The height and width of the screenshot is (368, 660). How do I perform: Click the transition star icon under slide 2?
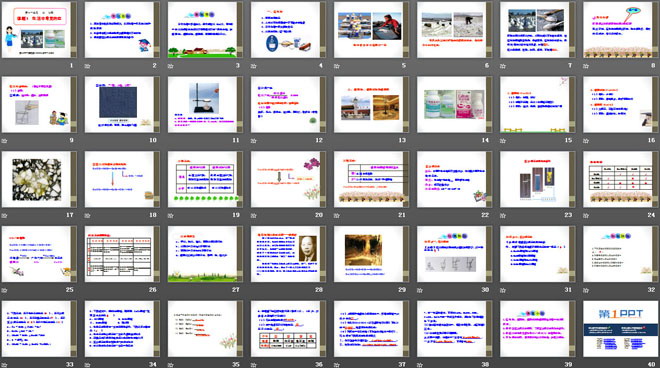click(88, 66)
